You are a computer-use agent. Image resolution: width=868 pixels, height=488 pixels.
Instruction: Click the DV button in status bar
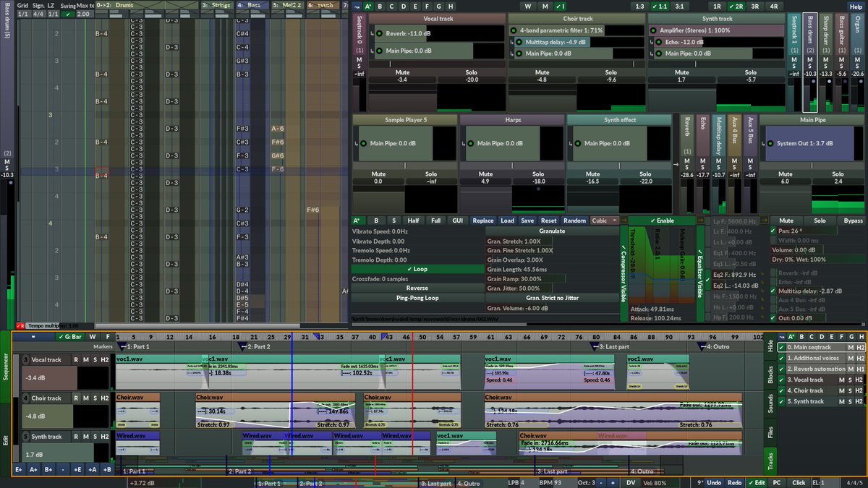(631, 482)
